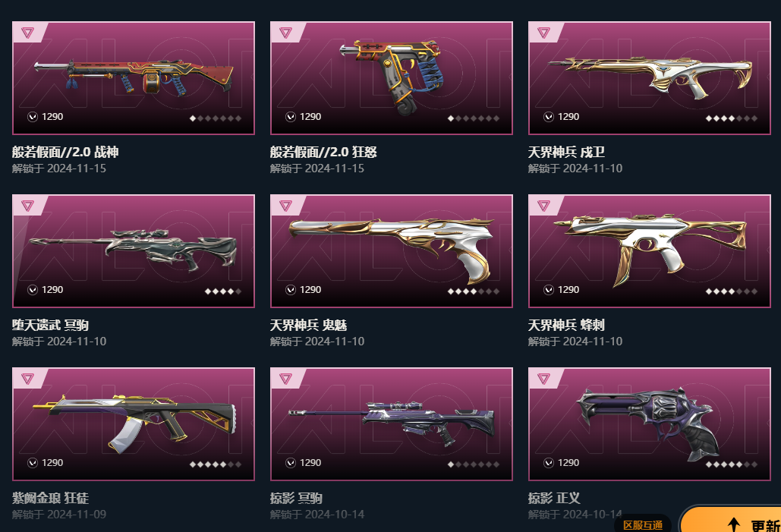Click the VP coin icon on 掠影 正义 card
Screen dimensions: 781x532
click(x=549, y=463)
